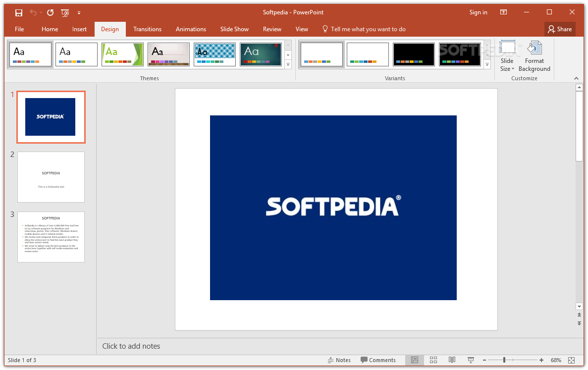Open the Customize Quick Access Toolbar dropdown
This screenshot has height=370, width=588.
79,13
